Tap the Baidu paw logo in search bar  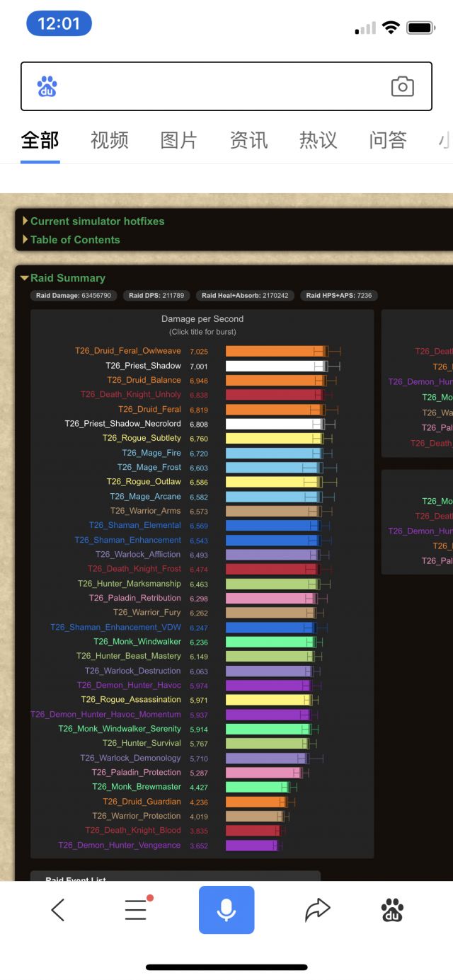[x=47, y=86]
